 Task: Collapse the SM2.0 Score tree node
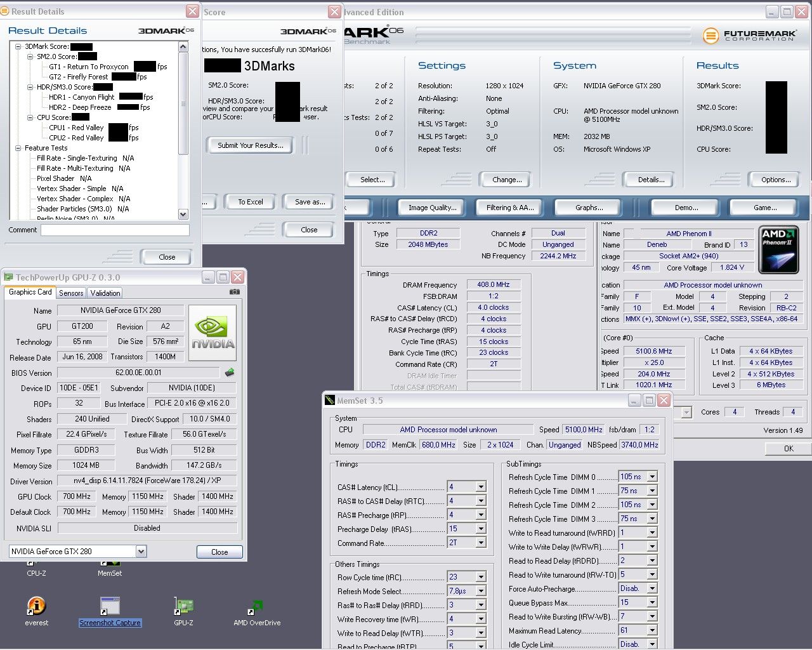click(x=30, y=56)
